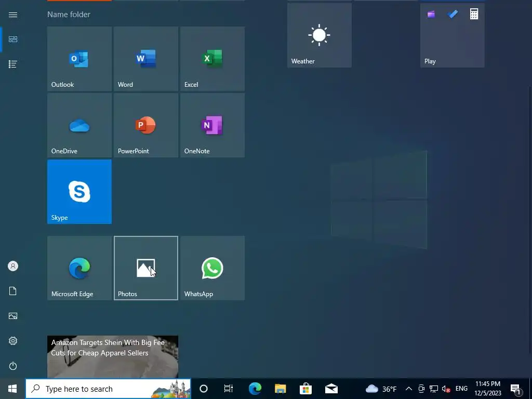Viewport: 532px width, 399px height.
Task: Open the 36°F weather widget
Action: 381,389
